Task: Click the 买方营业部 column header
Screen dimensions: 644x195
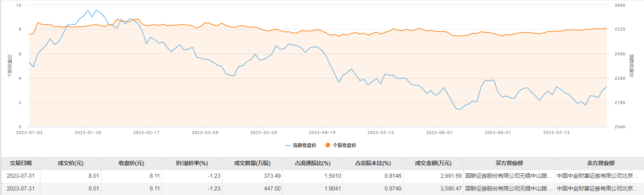Action: [509, 163]
